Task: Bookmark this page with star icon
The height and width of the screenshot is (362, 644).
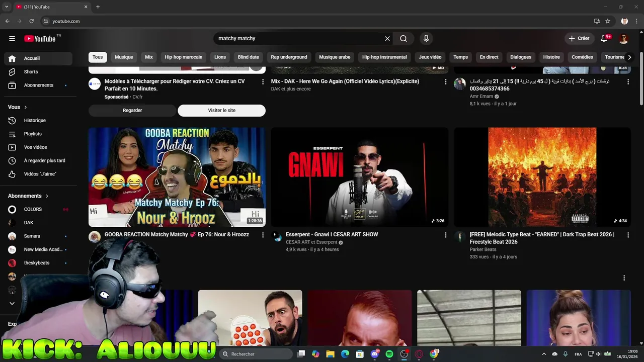Action: (x=608, y=21)
